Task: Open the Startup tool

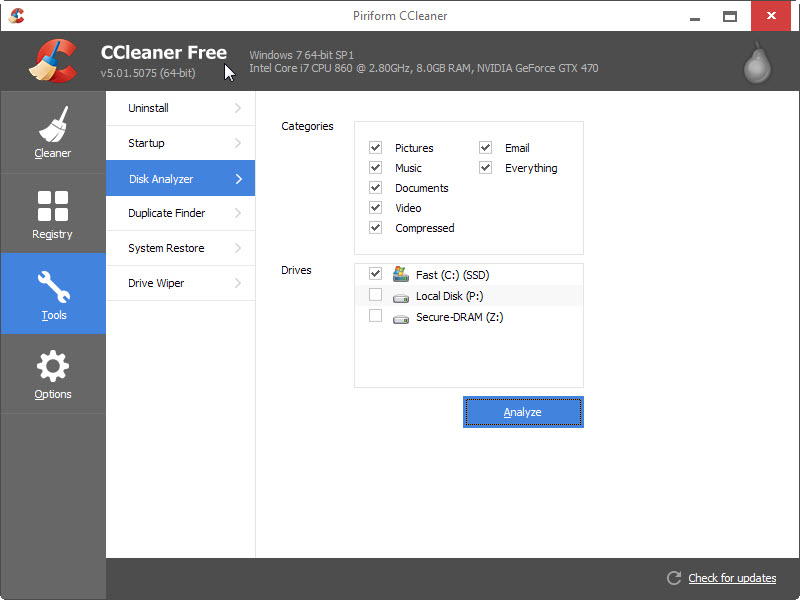Action: point(181,143)
